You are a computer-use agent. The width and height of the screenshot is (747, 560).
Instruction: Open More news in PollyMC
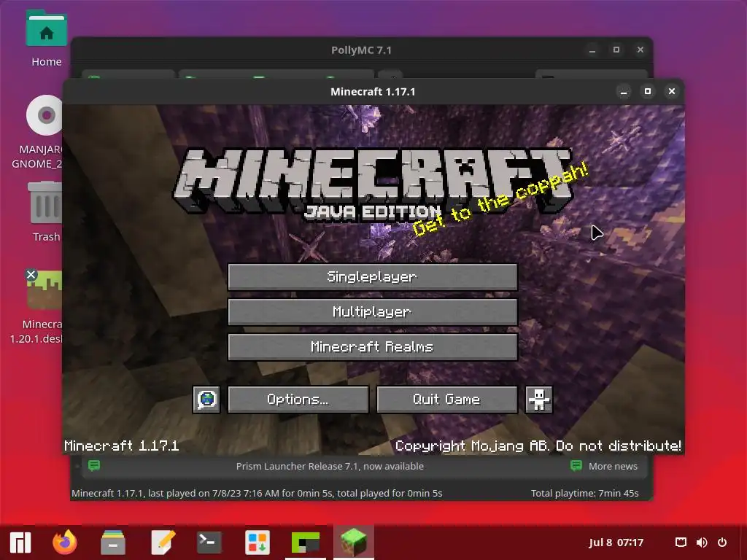[x=605, y=466]
